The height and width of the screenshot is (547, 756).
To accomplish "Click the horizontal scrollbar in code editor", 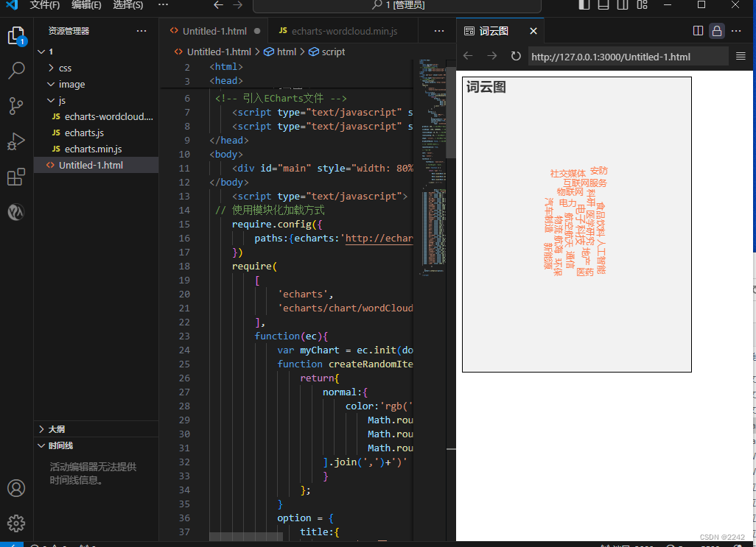I will point(246,537).
